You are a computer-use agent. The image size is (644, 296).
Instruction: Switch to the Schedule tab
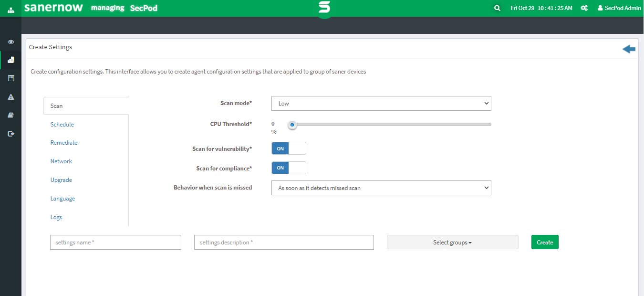coord(62,125)
